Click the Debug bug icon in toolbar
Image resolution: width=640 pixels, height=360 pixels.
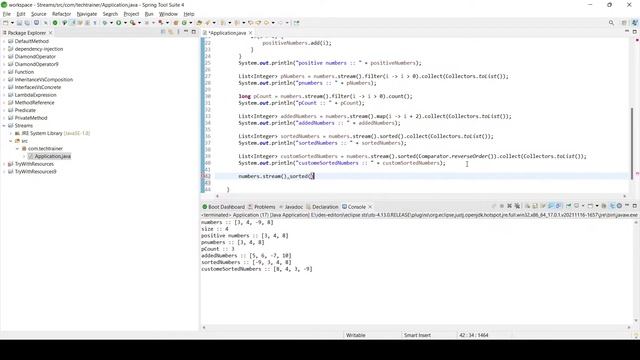point(105,23)
